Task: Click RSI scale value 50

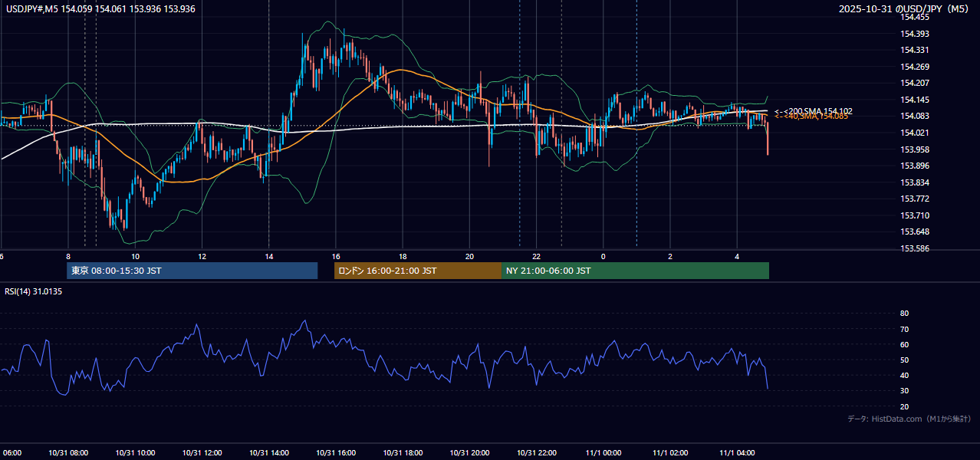Action: point(905,360)
